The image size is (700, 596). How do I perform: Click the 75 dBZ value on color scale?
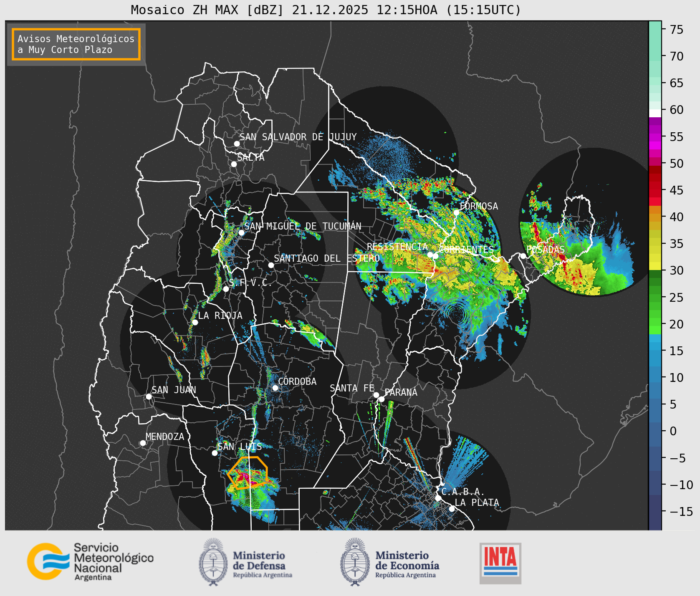pos(677,30)
